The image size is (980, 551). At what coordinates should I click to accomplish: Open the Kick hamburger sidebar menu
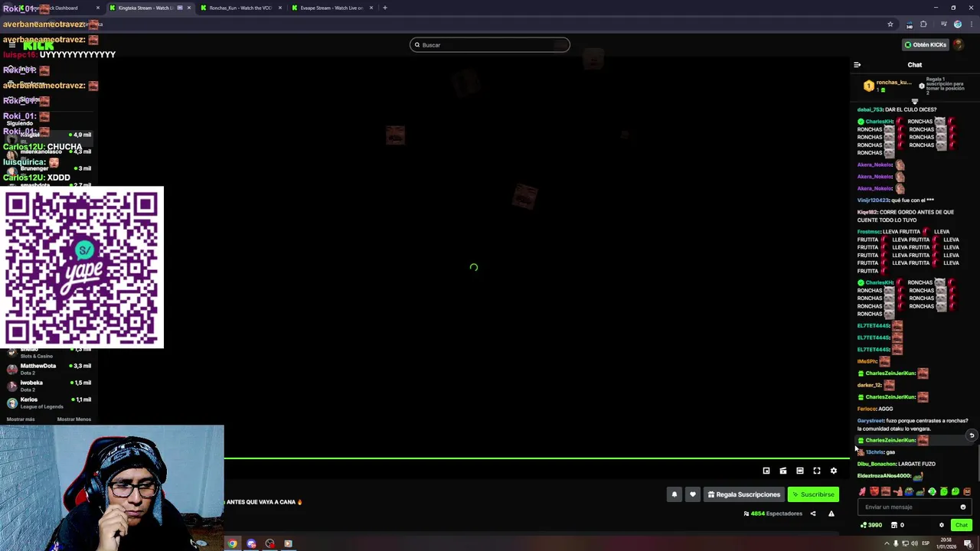tap(11, 45)
